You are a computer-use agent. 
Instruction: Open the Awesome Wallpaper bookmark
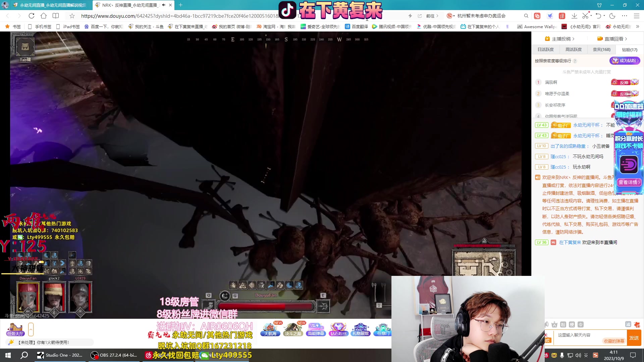tap(537, 26)
